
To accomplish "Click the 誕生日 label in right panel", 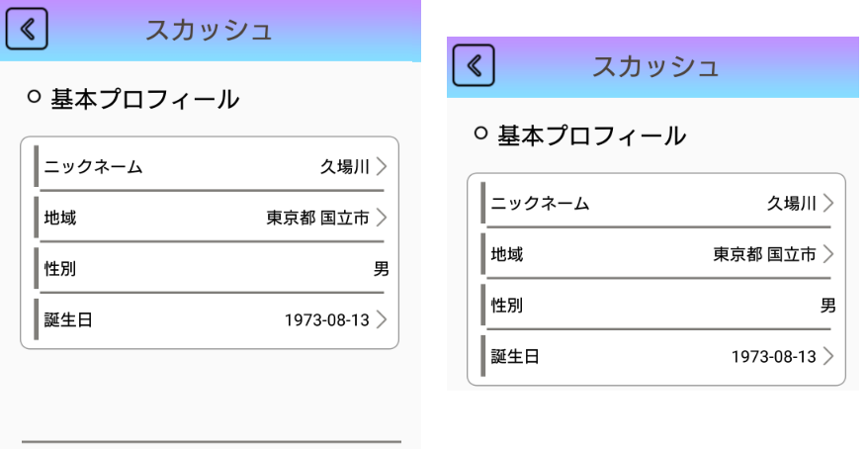I will [515, 357].
